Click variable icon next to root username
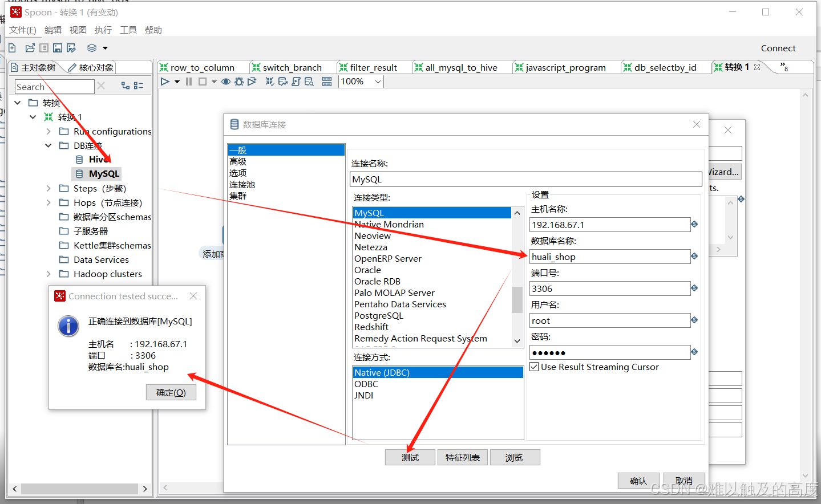Image resolution: width=821 pixels, height=504 pixels. pos(694,320)
